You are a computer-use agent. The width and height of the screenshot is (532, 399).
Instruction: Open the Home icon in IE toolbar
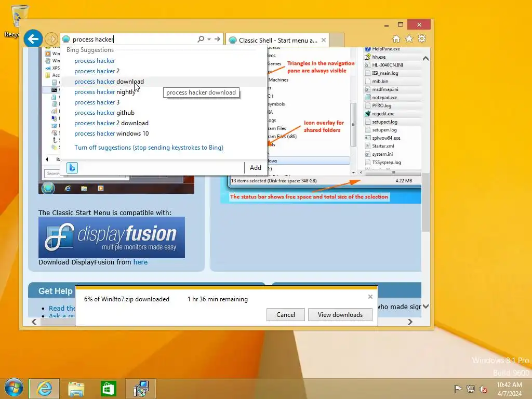click(x=396, y=38)
